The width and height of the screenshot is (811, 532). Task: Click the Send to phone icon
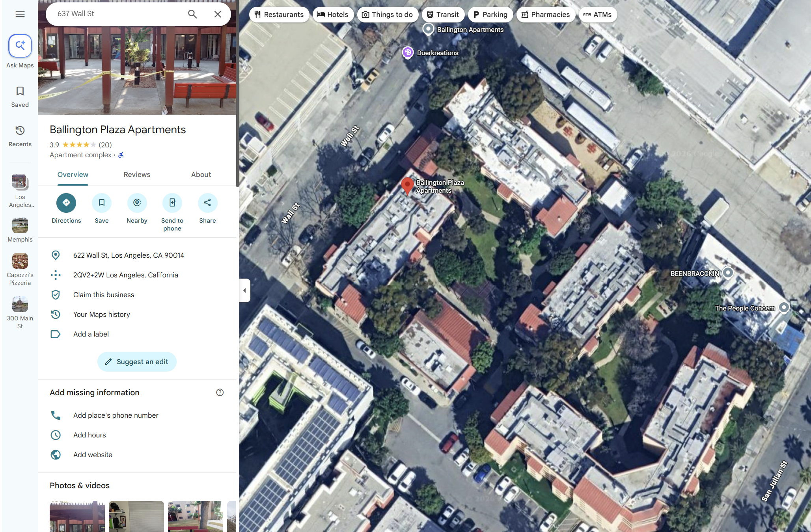coord(172,203)
